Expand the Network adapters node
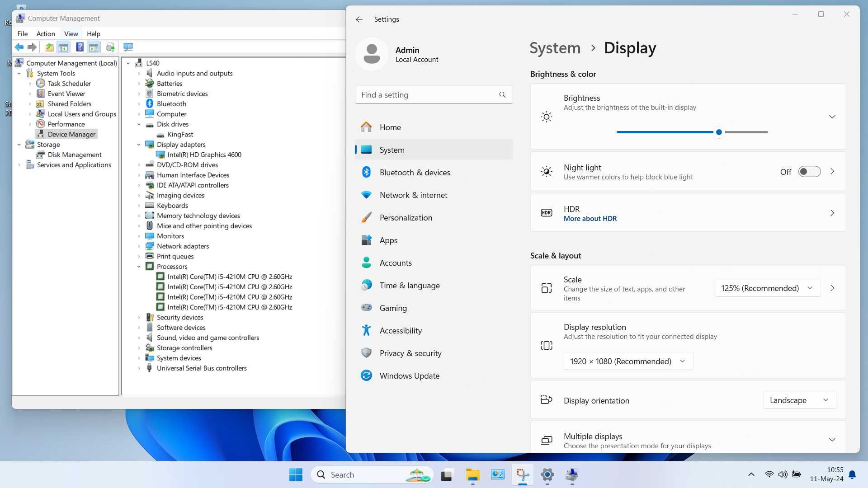This screenshot has height=488, width=868. click(139, 246)
